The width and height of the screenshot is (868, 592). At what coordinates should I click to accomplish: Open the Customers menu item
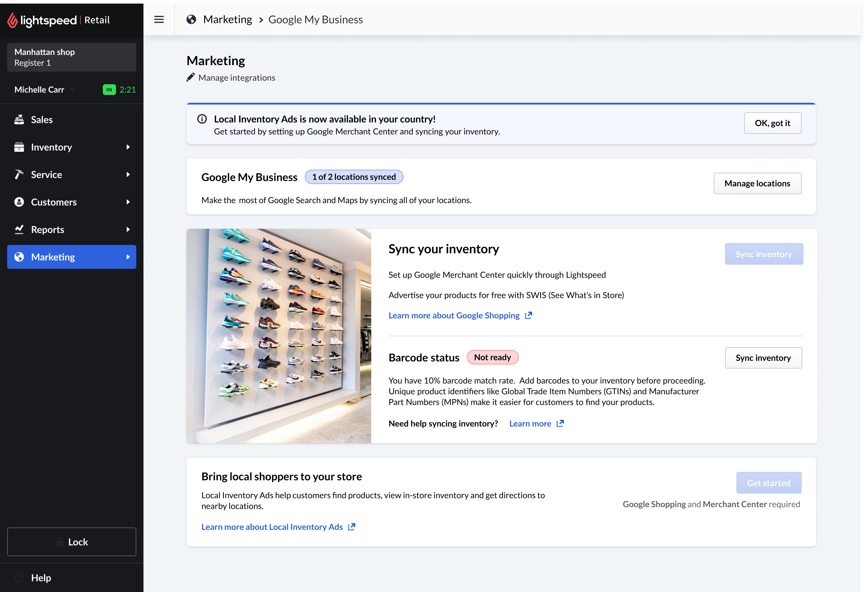pos(72,202)
